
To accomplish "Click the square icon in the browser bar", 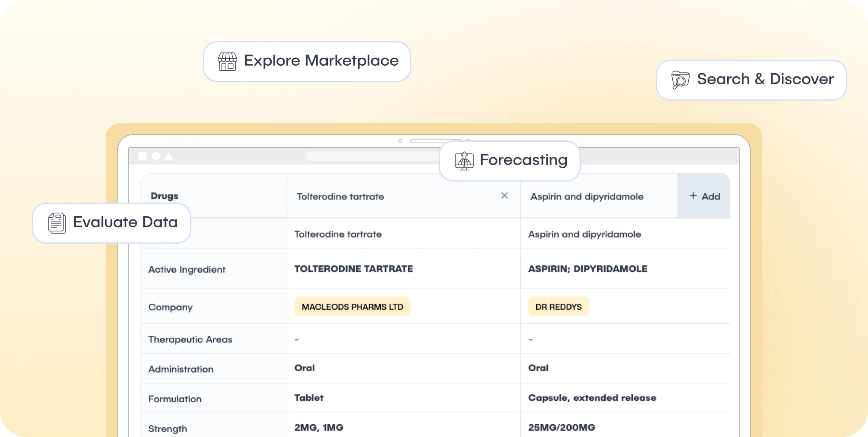I will point(142,156).
